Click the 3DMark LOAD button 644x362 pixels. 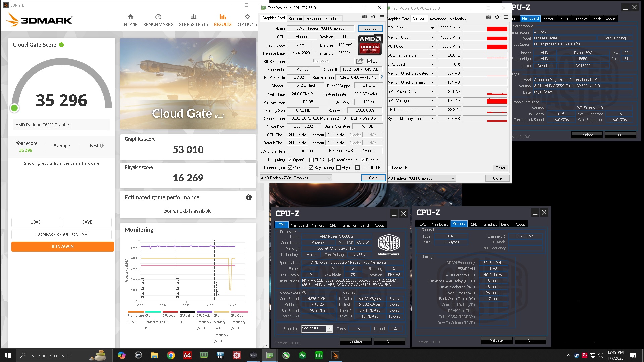[x=36, y=222]
